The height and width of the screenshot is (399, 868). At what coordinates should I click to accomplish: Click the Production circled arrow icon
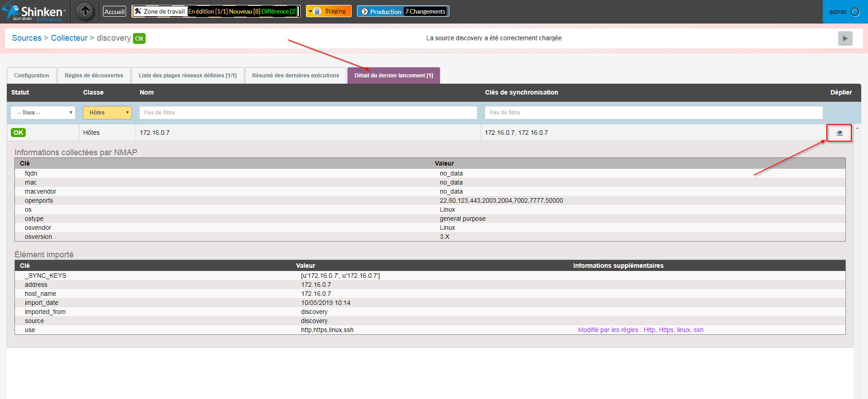[364, 12]
